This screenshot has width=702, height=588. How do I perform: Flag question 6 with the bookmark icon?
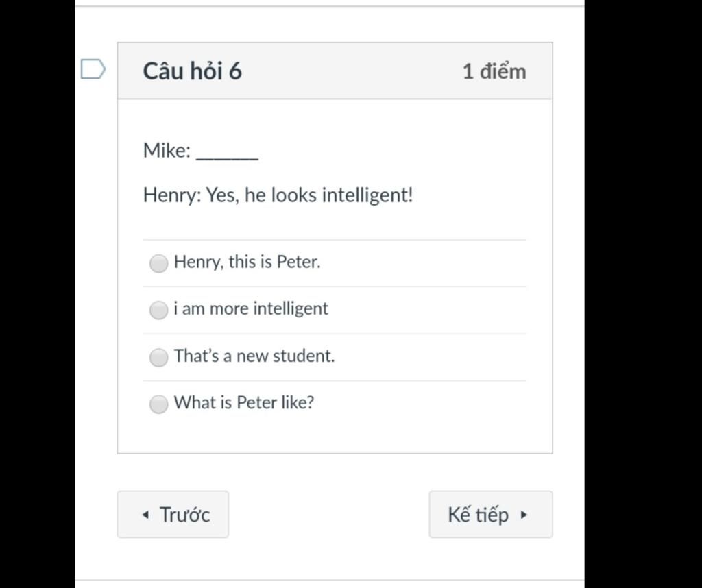93,69
